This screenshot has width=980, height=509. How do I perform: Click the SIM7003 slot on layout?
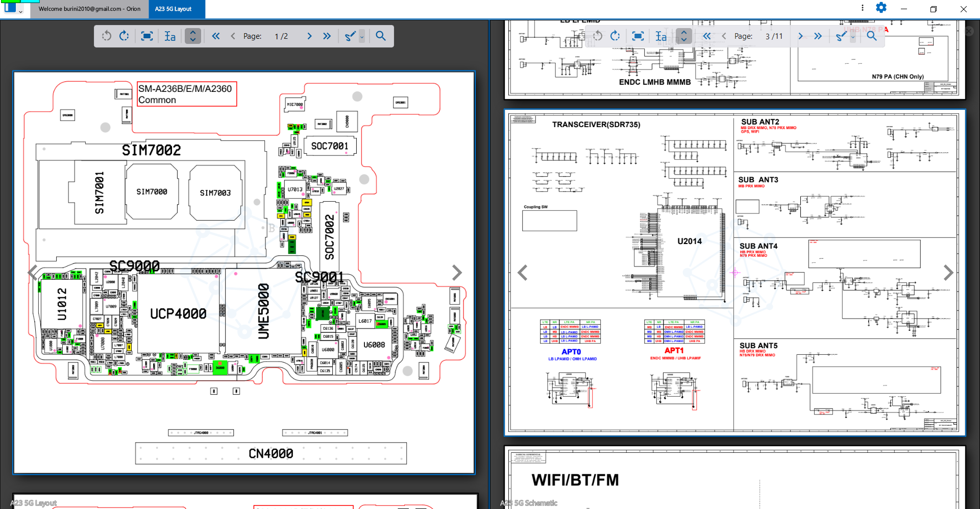click(215, 193)
